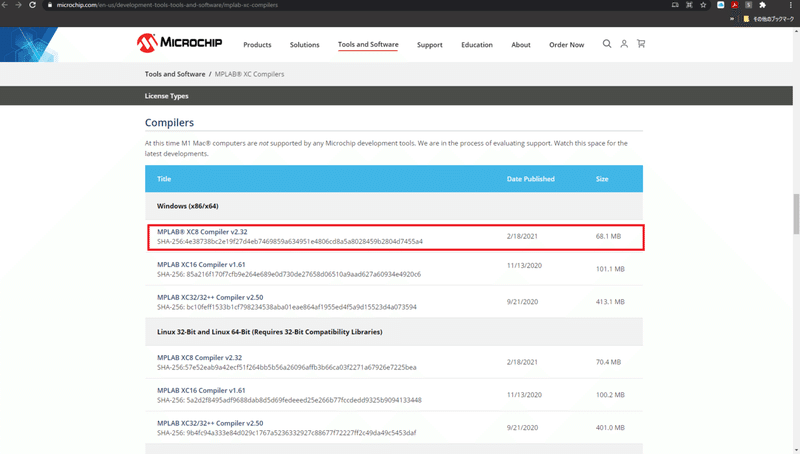Download Linux MPLAB XC32/32++ Compiler v2.50
Image resolution: width=800 pixels, height=454 pixels.
click(x=210, y=423)
